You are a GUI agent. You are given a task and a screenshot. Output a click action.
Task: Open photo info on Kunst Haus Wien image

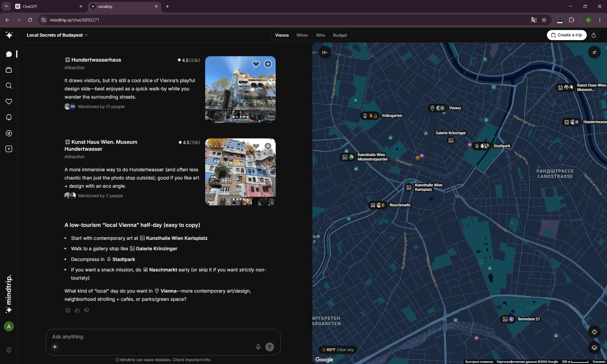pos(271,201)
